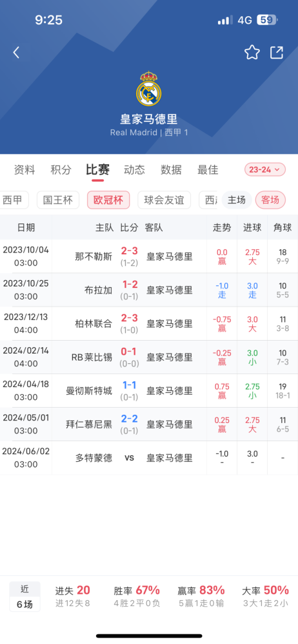The image size is (298, 644).
Task: Check the battery indicator in status bar
Action: (268, 20)
